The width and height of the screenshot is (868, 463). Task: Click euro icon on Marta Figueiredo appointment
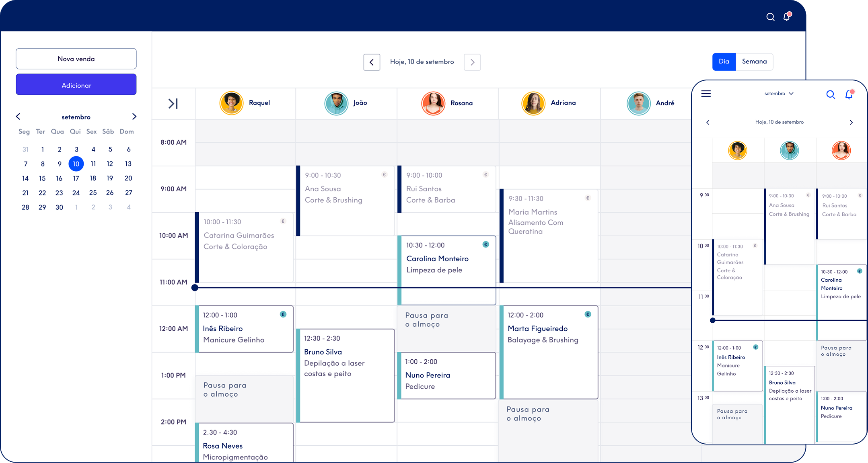(x=588, y=314)
